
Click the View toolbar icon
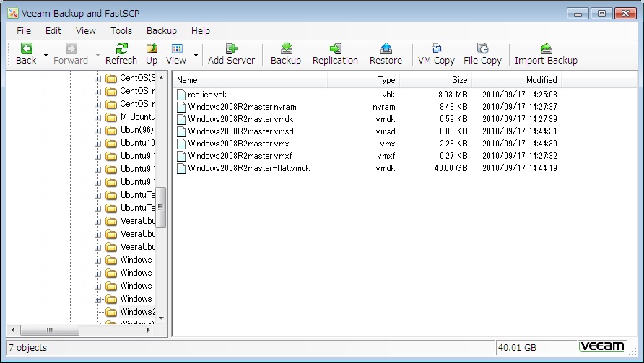[177, 48]
